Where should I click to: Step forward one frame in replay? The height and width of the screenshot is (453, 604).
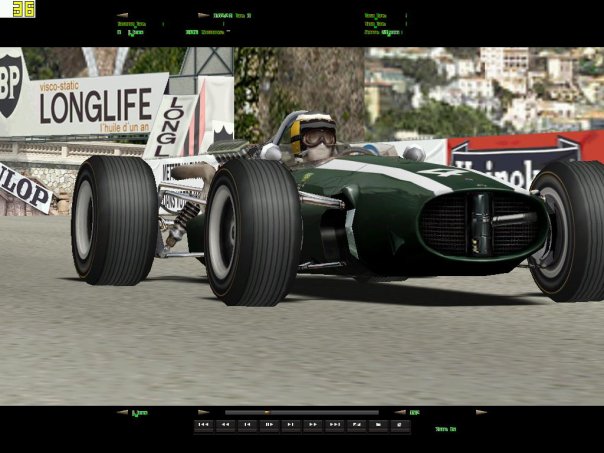(x=290, y=425)
